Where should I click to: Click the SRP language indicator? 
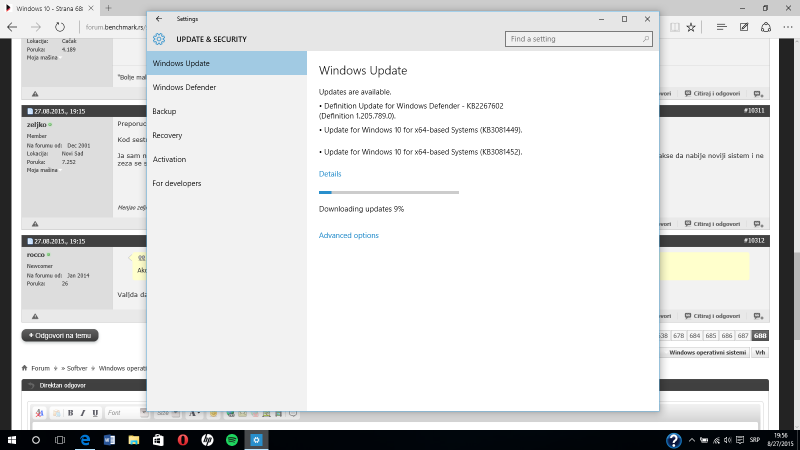755,440
